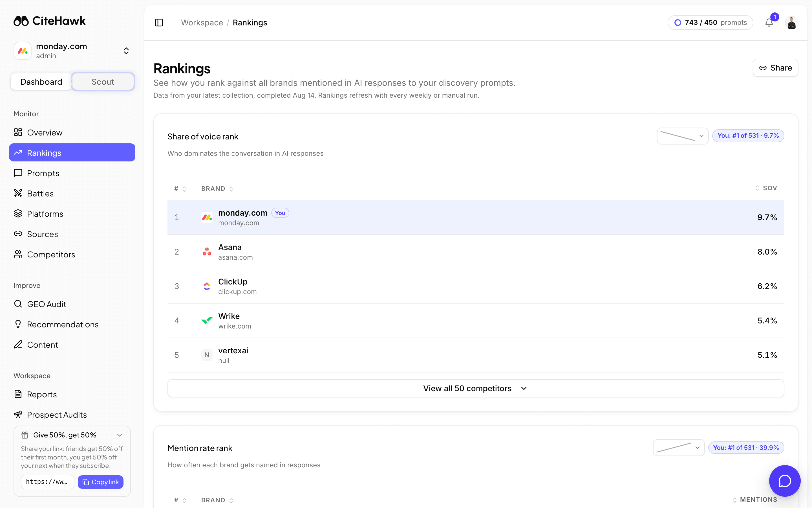Viewport: 812px width, 508px height.
Task: Click the Recommendations lightbulb icon
Action: point(18,324)
